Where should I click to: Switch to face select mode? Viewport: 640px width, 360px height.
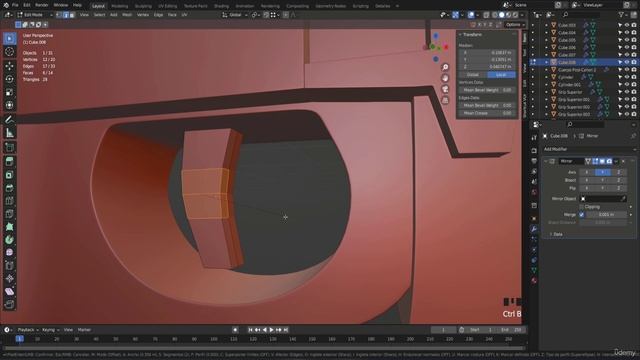point(72,15)
